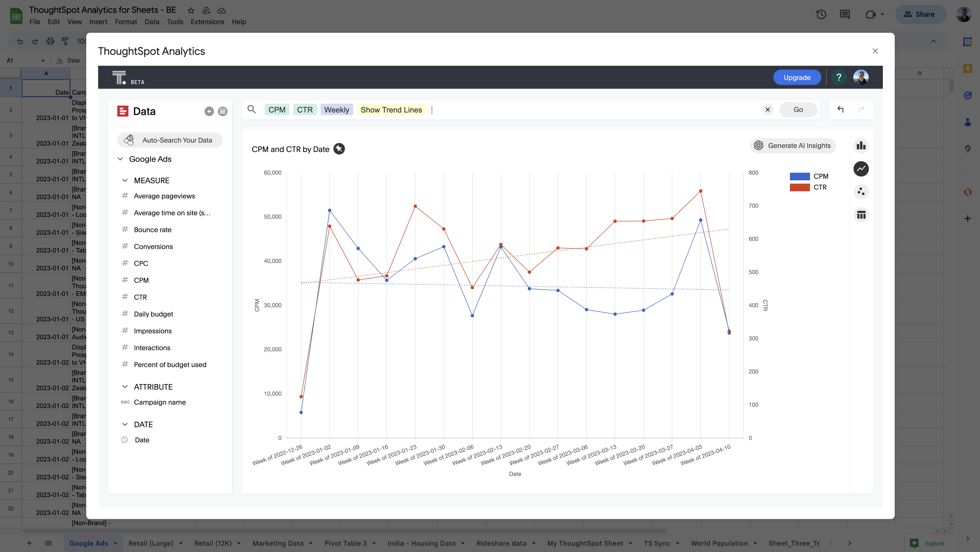Select the Show Trend Lines token

(x=391, y=110)
